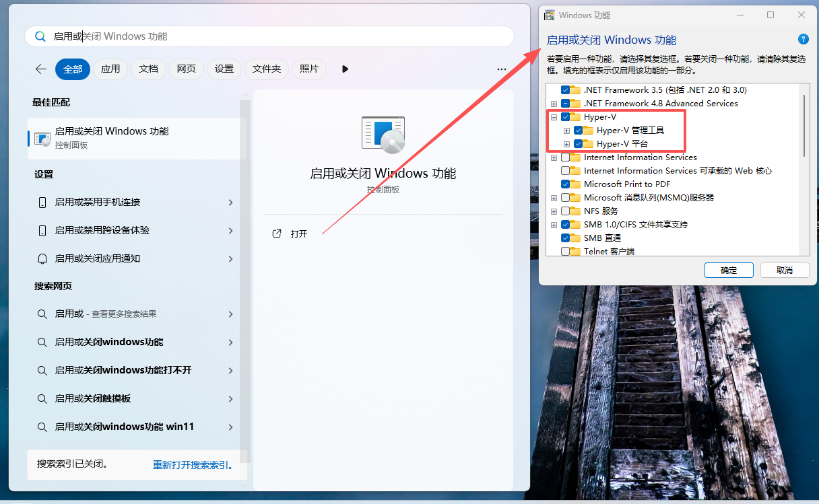
Task: Open the three-dot more options menu
Action: (501, 69)
